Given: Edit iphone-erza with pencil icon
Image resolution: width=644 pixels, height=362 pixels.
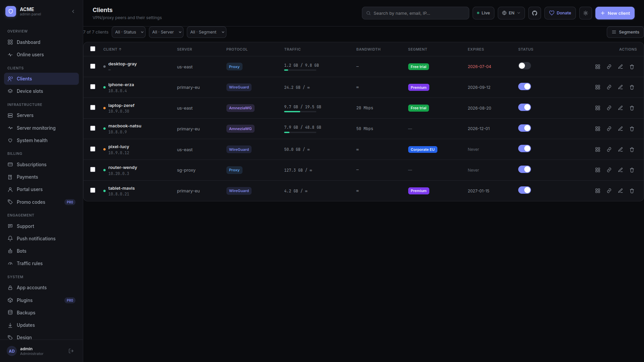Looking at the screenshot, I should [x=621, y=87].
